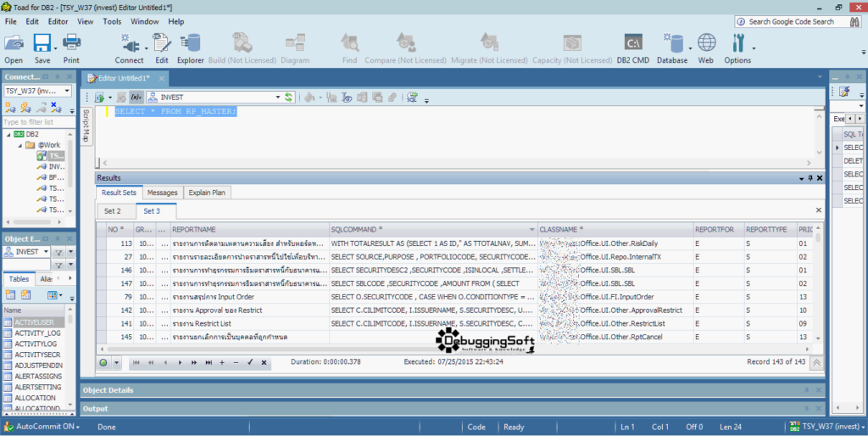Open the SQLCOMMAND column filter dropdown
868x436 pixels.
tap(532, 229)
